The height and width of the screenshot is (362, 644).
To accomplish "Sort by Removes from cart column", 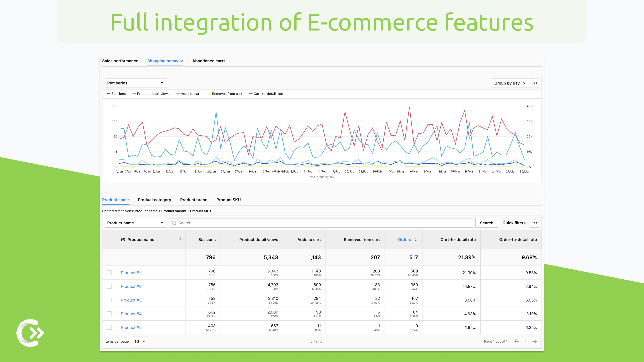I will point(362,240).
